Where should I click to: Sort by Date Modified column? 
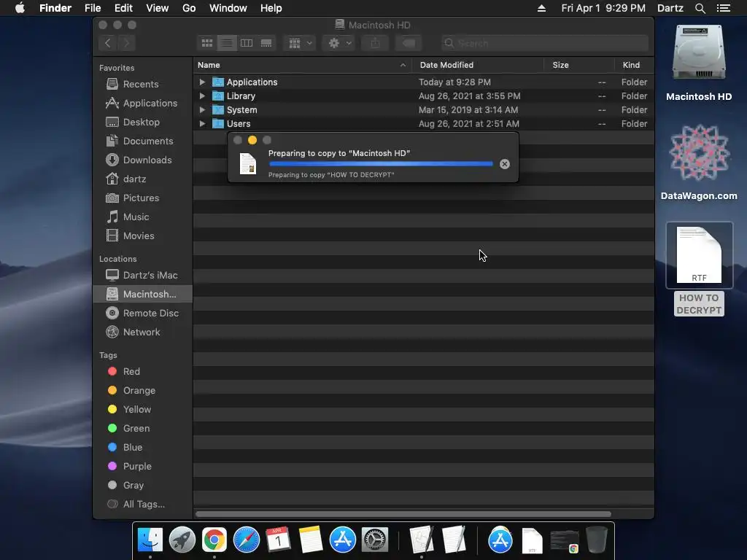click(x=479, y=65)
